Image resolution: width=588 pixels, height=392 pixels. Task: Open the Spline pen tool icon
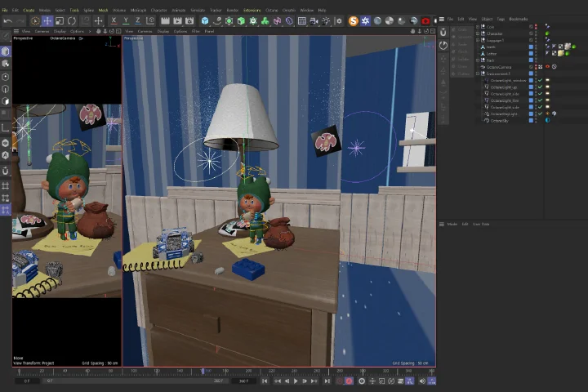[216, 21]
